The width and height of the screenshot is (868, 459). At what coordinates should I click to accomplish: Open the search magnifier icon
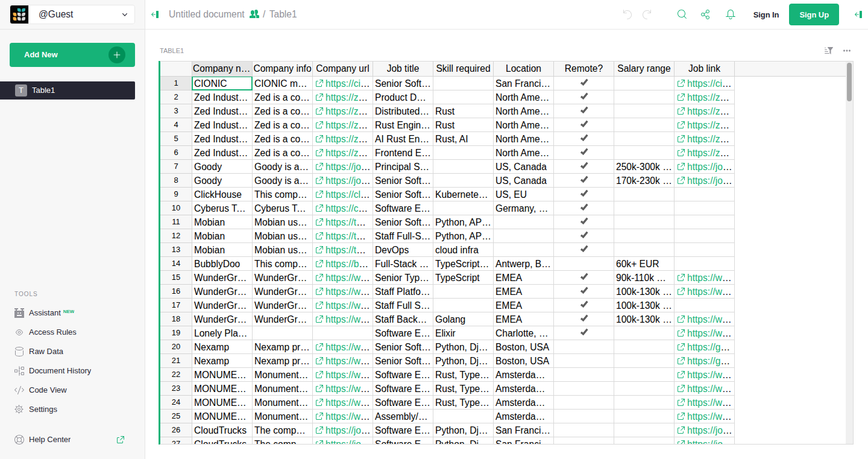(x=682, y=14)
